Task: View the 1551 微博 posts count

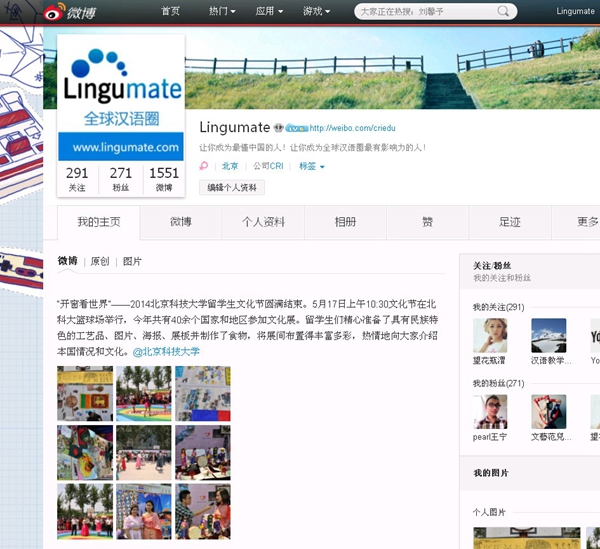Action: point(164,179)
